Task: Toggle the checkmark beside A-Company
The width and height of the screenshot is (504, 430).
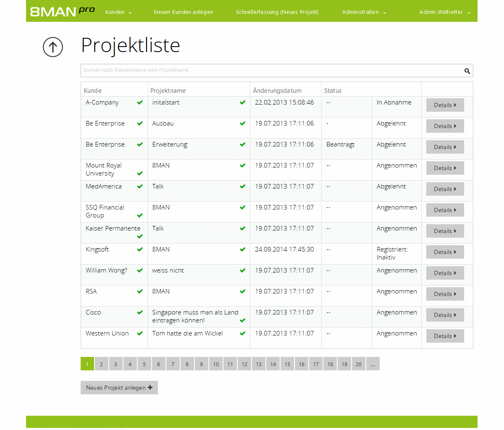Action: point(139,102)
